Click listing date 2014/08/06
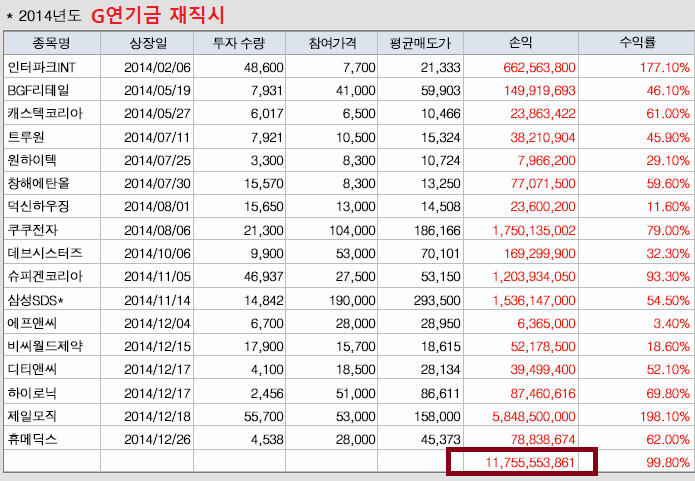695x481 pixels. coord(157,230)
